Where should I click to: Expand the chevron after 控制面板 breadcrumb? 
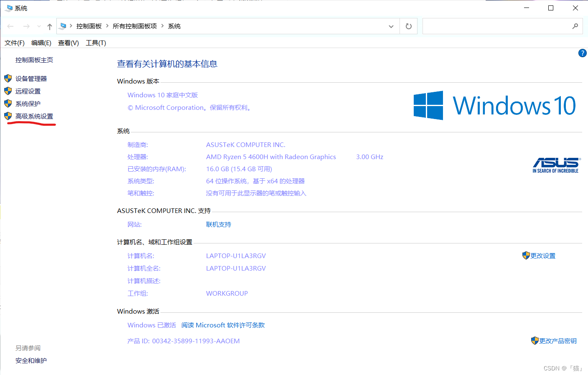(x=107, y=26)
